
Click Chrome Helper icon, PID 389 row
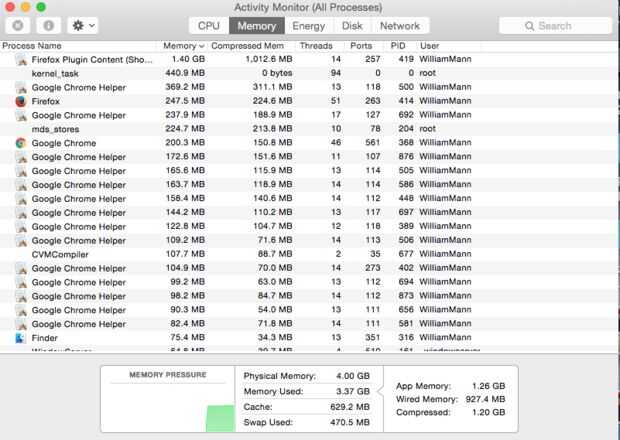21,227
